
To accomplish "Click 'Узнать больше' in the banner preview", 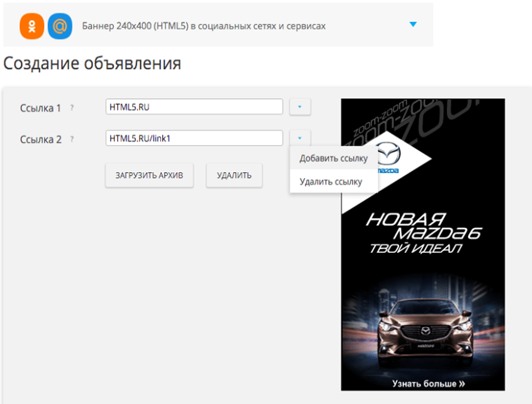I will [x=428, y=383].
